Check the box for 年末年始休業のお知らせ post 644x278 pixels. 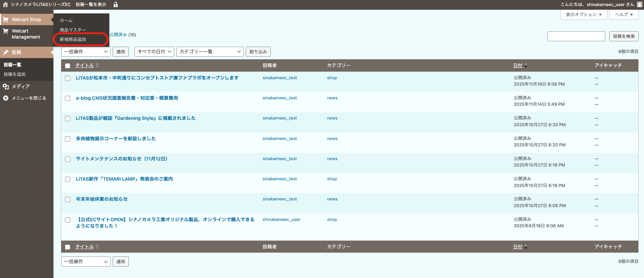pos(68,199)
